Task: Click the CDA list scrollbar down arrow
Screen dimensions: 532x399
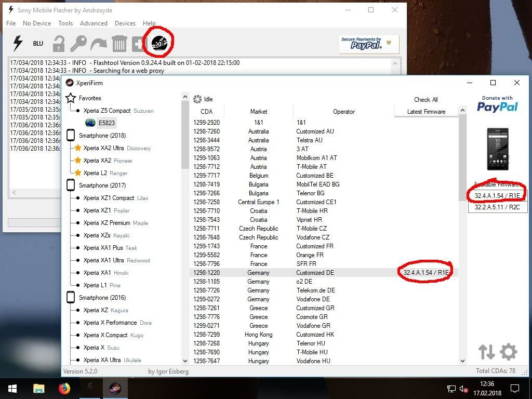Action: (462, 361)
